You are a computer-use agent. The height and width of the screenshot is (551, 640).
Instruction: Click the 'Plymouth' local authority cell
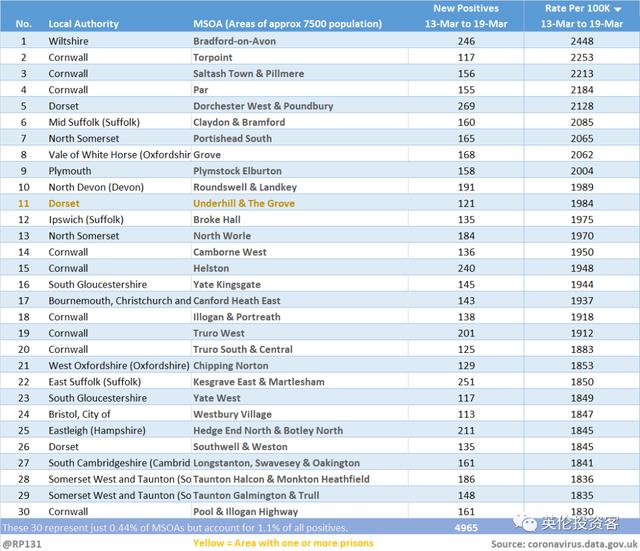70,171
